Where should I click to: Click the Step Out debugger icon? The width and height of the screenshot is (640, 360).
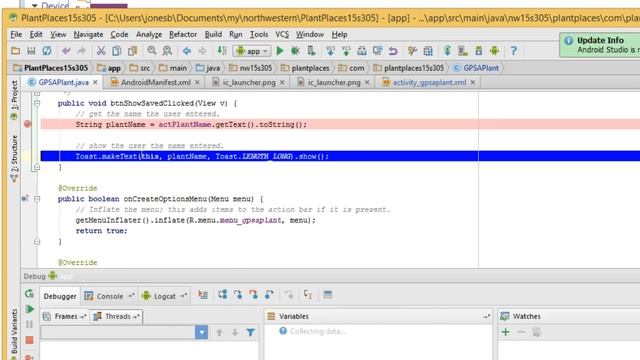point(269,295)
